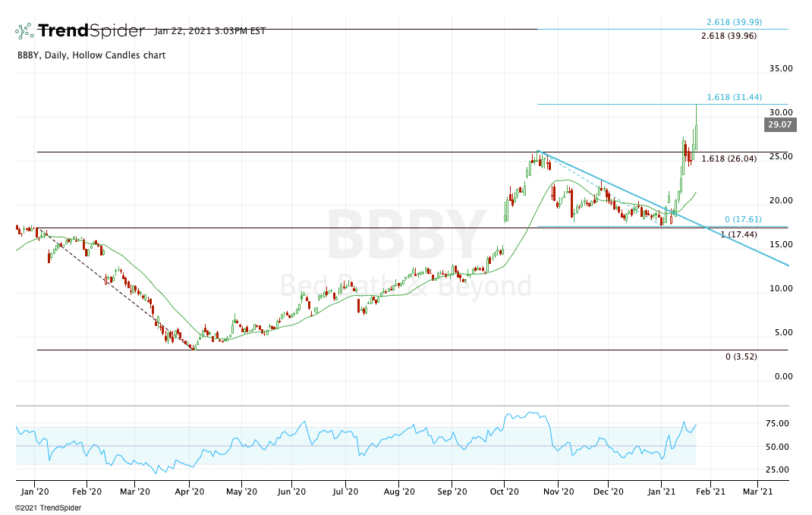
Task: Click the 5.00 price axis label
Action: click(783, 332)
